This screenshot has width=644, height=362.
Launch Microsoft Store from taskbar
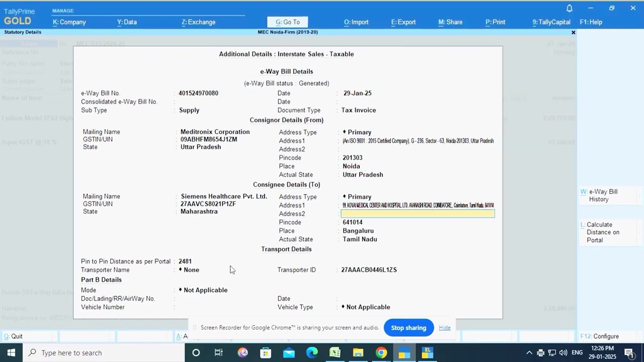[266, 353]
